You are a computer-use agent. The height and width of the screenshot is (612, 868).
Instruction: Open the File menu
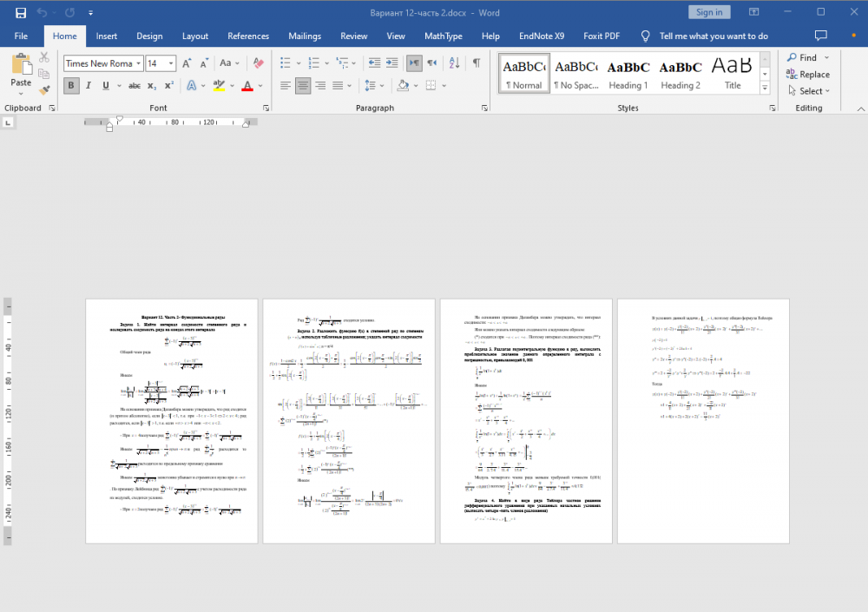[x=21, y=36]
